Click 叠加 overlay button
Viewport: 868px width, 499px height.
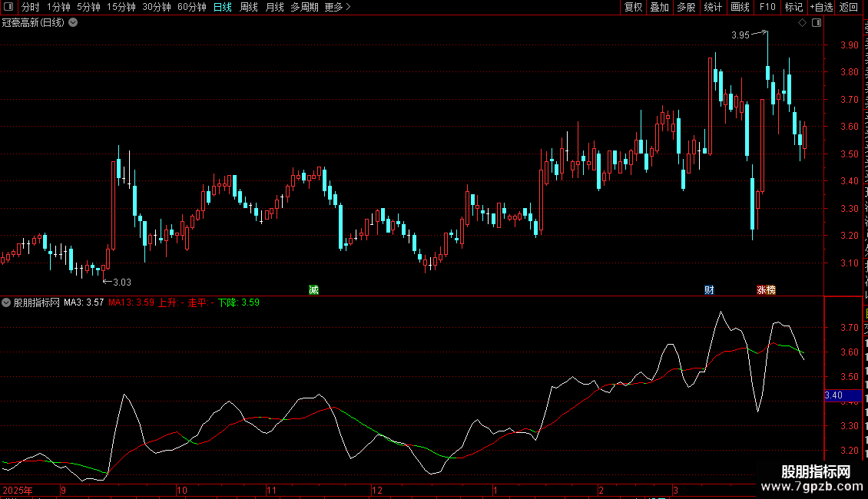659,7
